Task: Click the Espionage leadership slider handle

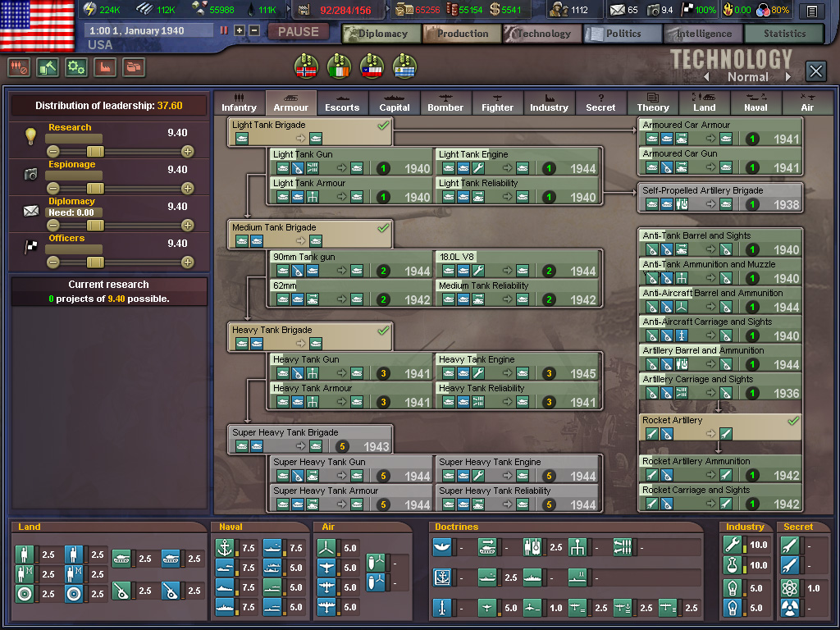Action: tap(95, 188)
